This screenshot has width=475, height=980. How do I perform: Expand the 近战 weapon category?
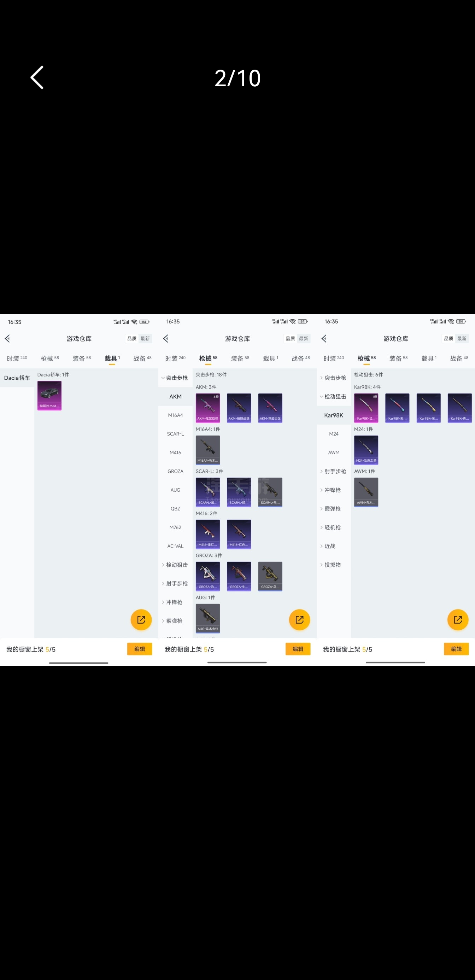330,546
